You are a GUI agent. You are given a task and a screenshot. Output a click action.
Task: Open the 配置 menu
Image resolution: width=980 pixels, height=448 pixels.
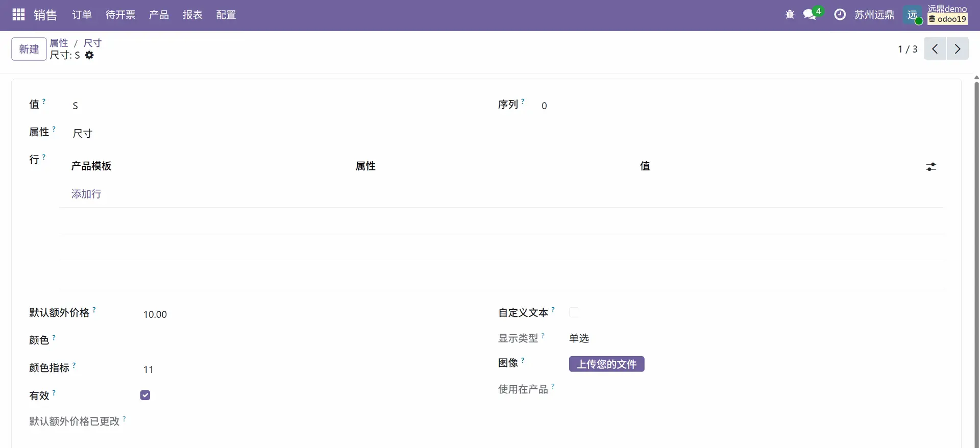[x=226, y=15]
